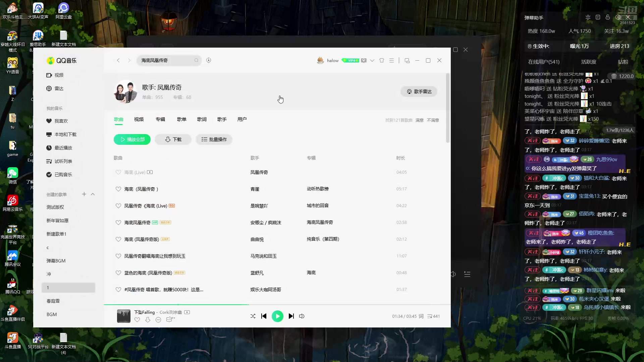The width and height of the screenshot is (644, 362).
Task: Open playlist 新年皆如愿
Action: pyautogui.click(x=57, y=221)
